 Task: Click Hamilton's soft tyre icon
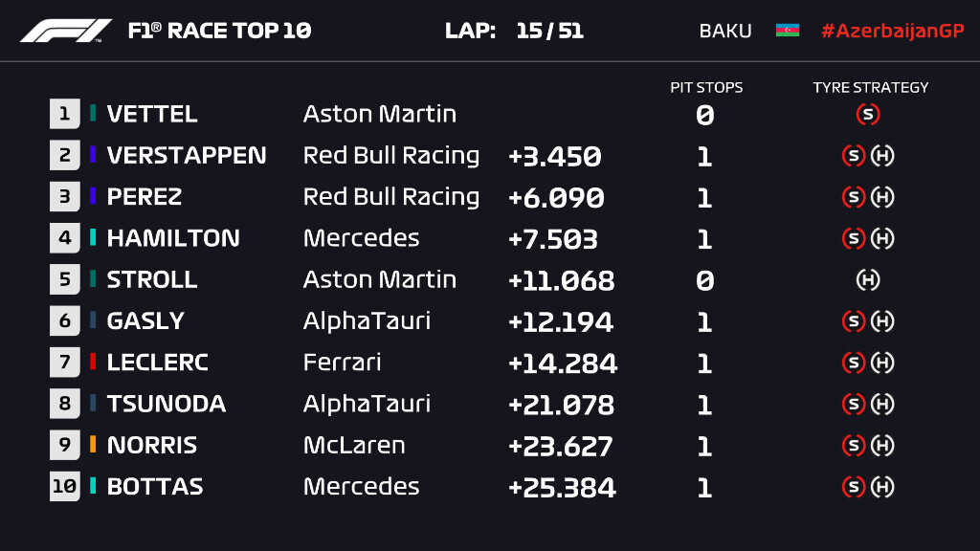[853, 238]
